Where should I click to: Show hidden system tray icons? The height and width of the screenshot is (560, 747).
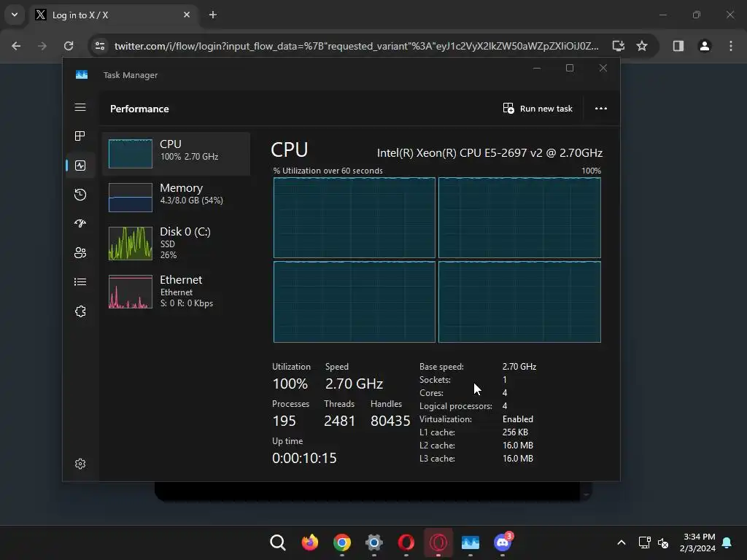click(x=622, y=542)
